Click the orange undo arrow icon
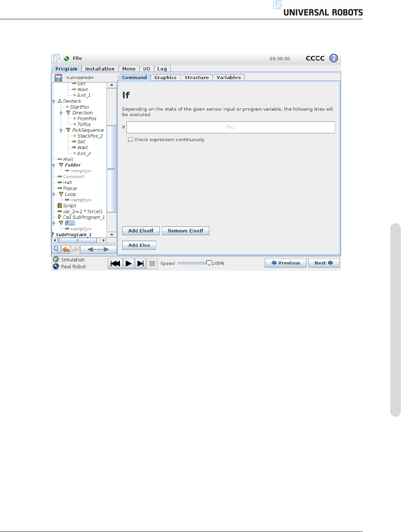 (x=66, y=249)
